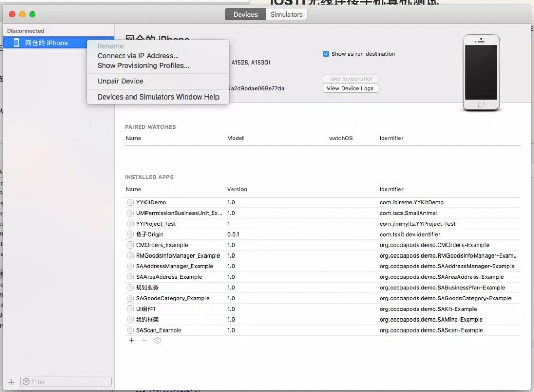Screen dimensions: 534x392
Task: Click the SAScan_Example app icon
Action: point(130,330)
